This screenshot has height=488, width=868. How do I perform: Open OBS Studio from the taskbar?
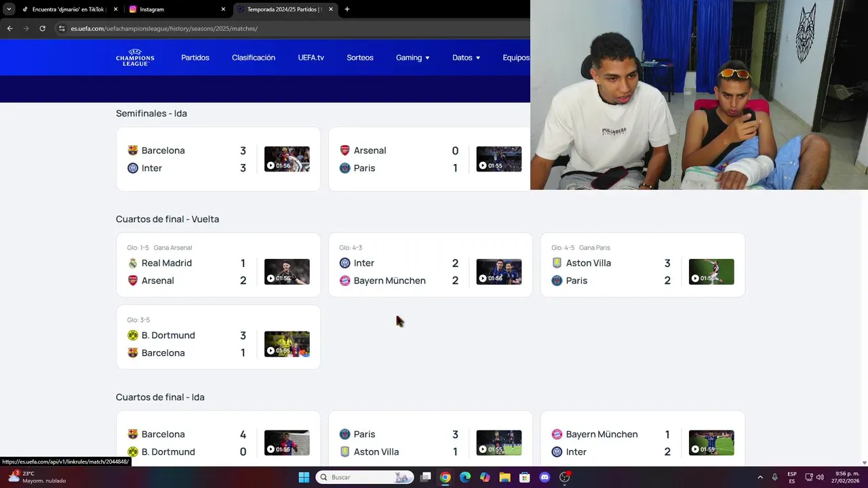[x=565, y=477]
